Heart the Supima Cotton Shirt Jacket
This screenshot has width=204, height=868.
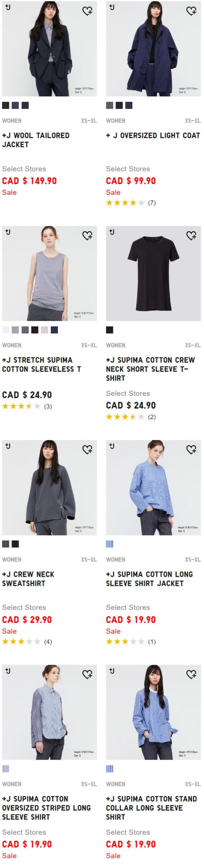pos(191,449)
